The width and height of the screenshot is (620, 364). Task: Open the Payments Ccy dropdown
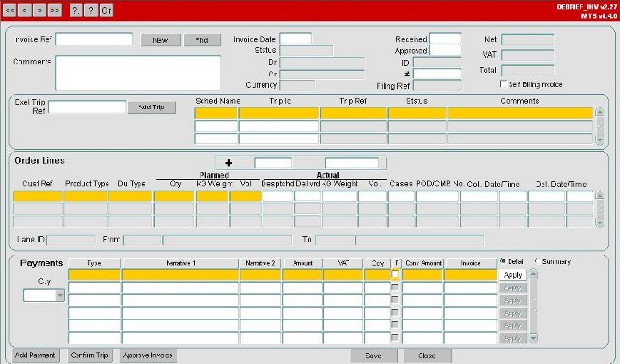[x=60, y=295]
